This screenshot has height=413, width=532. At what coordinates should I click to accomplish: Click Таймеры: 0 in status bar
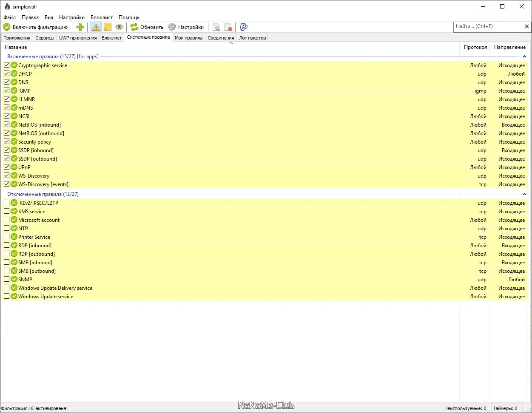[505, 408]
